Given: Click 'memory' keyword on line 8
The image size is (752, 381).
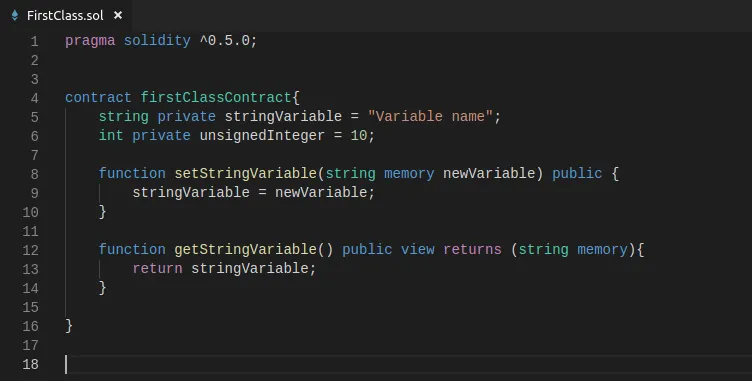Looking at the screenshot, I should click(409, 173).
